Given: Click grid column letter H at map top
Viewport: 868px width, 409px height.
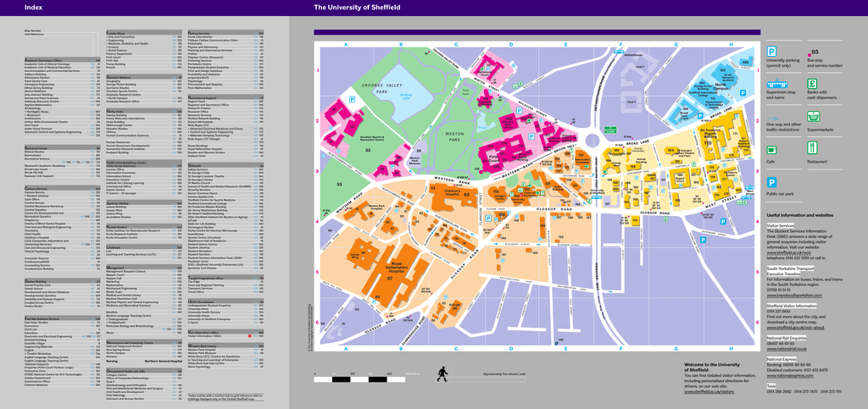Looking at the screenshot, I should [x=732, y=44].
